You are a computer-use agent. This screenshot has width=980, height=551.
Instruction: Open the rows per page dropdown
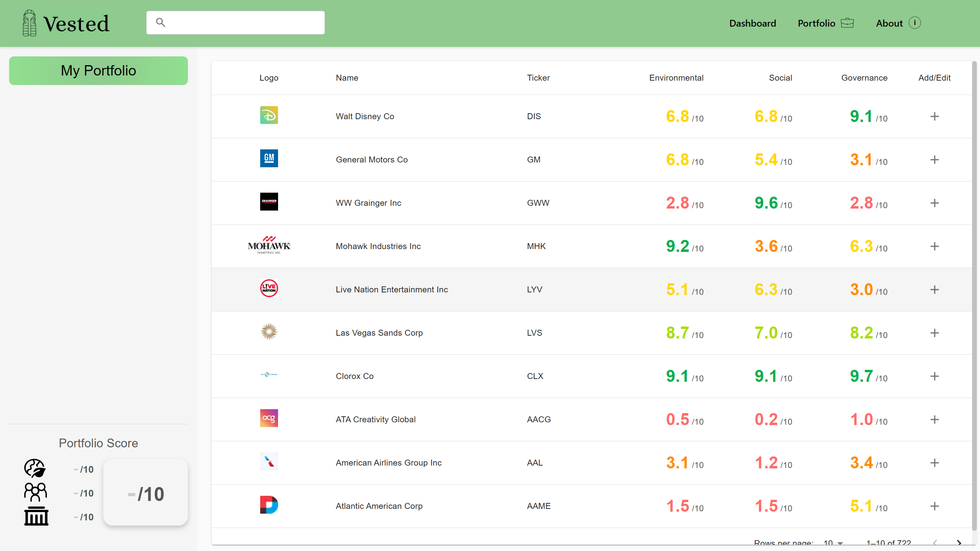point(833,543)
